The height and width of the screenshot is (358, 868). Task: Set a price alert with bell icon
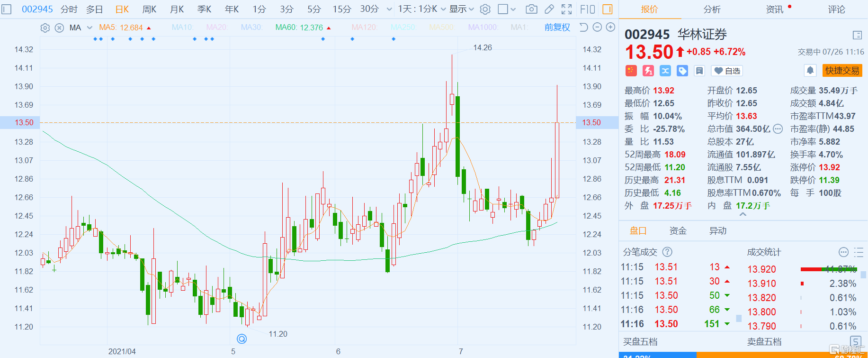click(810, 71)
